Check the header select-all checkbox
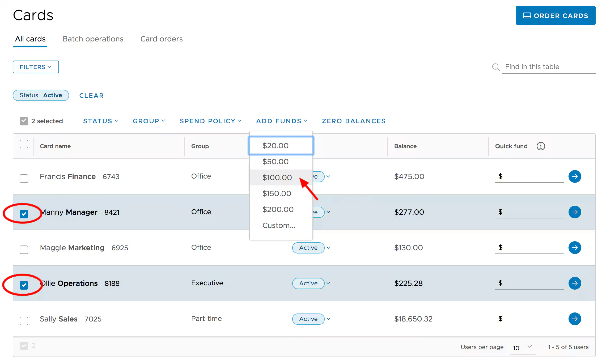The height and width of the screenshot is (364, 602). coord(24,144)
